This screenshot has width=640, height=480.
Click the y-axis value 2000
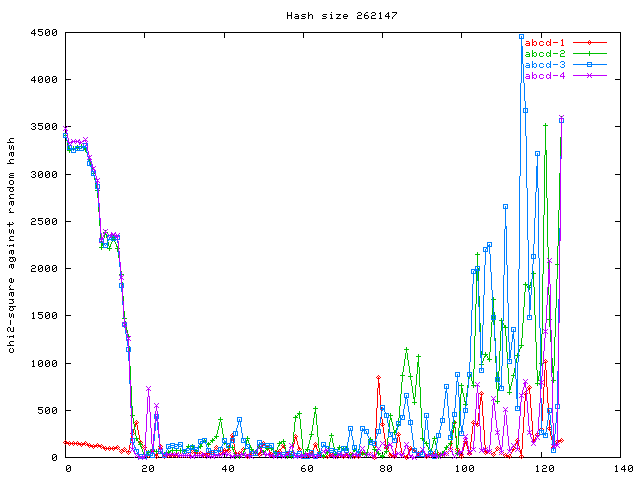tap(44, 269)
